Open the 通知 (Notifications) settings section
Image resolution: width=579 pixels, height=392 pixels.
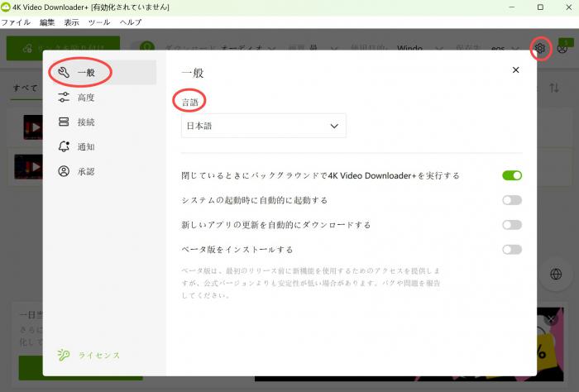[103, 147]
